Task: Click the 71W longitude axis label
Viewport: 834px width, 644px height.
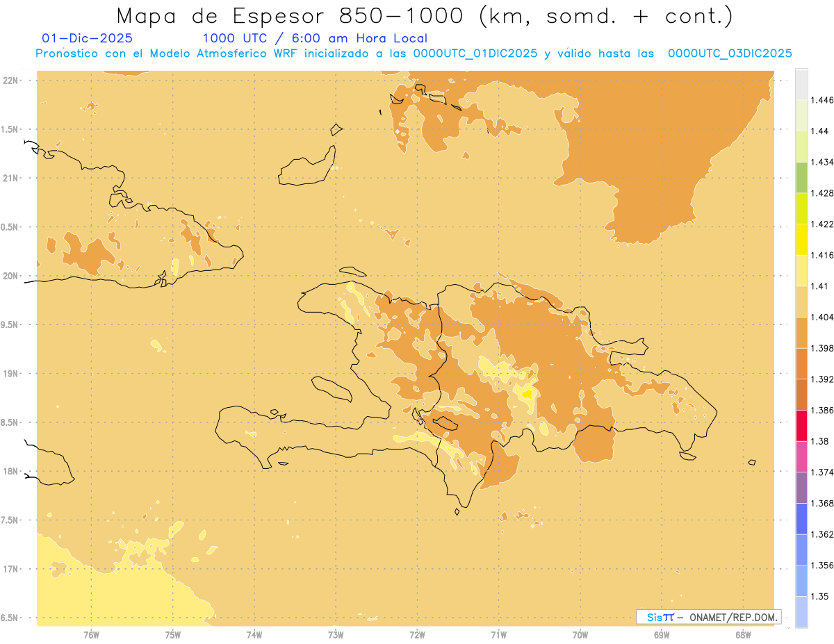Action: pyautogui.click(x=498, y=635)
